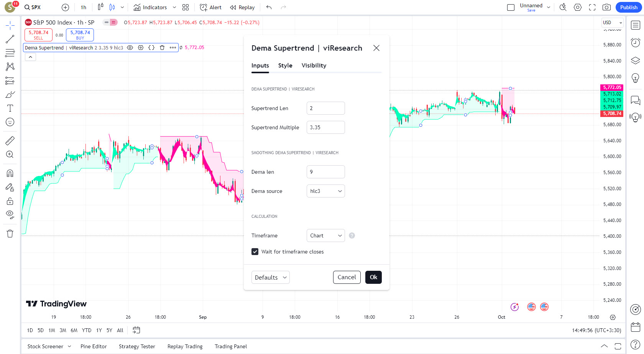
Task: Confirm settings with Ok button
Action: 373,277
